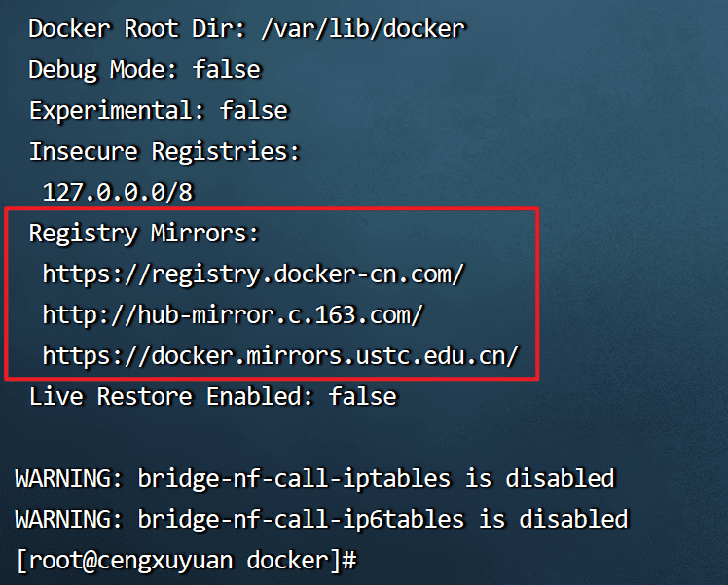728x585 pixels.
Task: Click the false value after Live Restore Enabled
Action: [x=362, y=397]
